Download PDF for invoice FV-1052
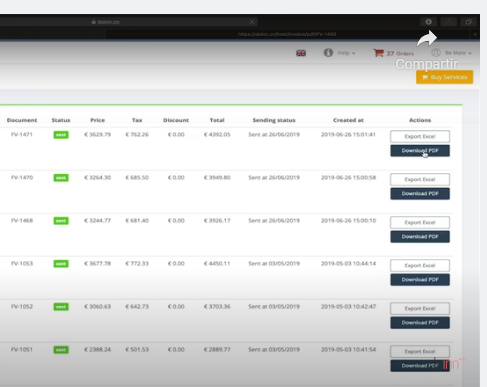The height and width of the screenshot is (387, 487). [420, 323]
